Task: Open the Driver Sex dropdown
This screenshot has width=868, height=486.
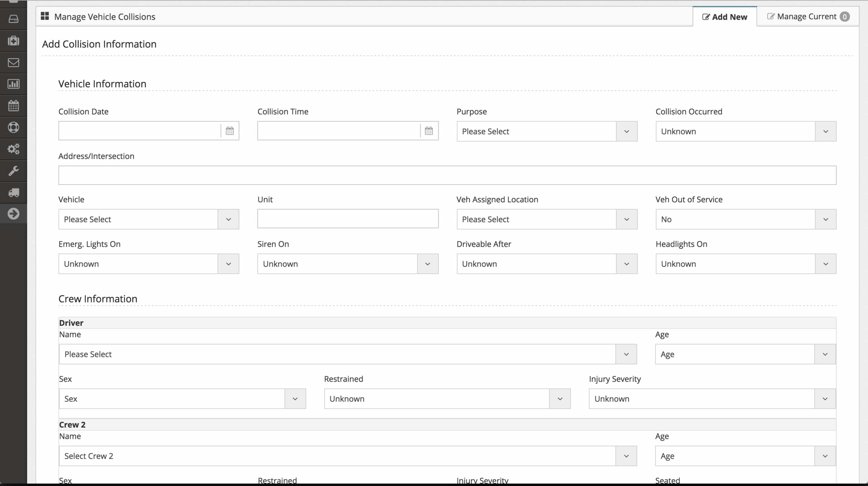Action: [x=182, y=399]
